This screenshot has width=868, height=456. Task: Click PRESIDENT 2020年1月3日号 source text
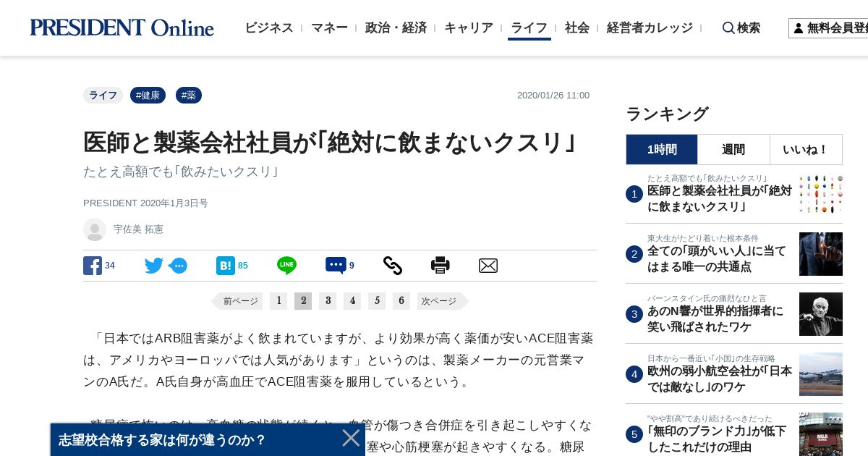[145, 203]
